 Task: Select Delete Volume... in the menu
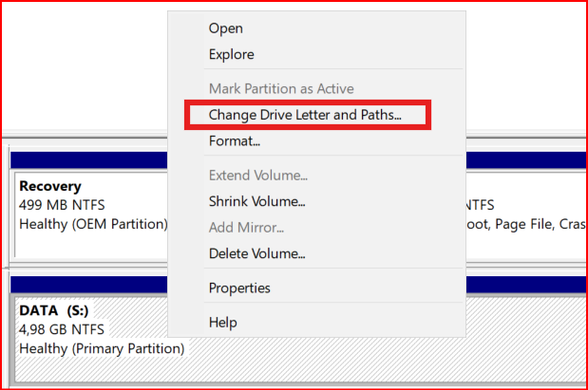[256, 253]
